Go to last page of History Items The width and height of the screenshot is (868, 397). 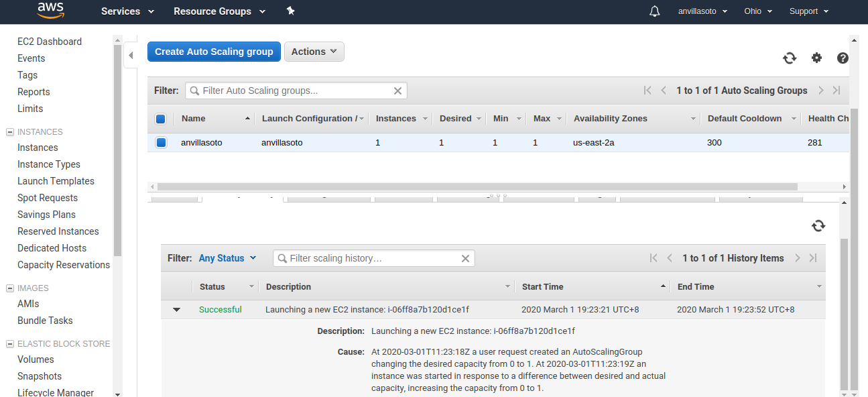pyautogui.click(x=813, y=258)
